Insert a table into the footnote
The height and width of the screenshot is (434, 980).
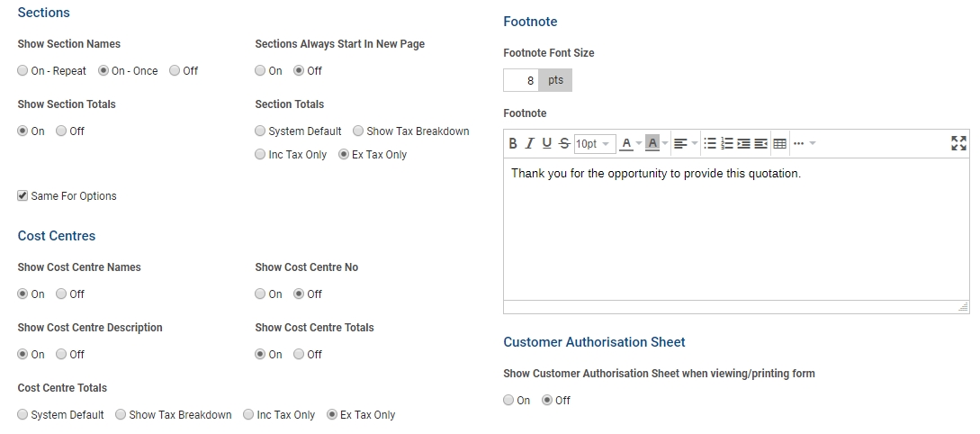pos(779,144)
